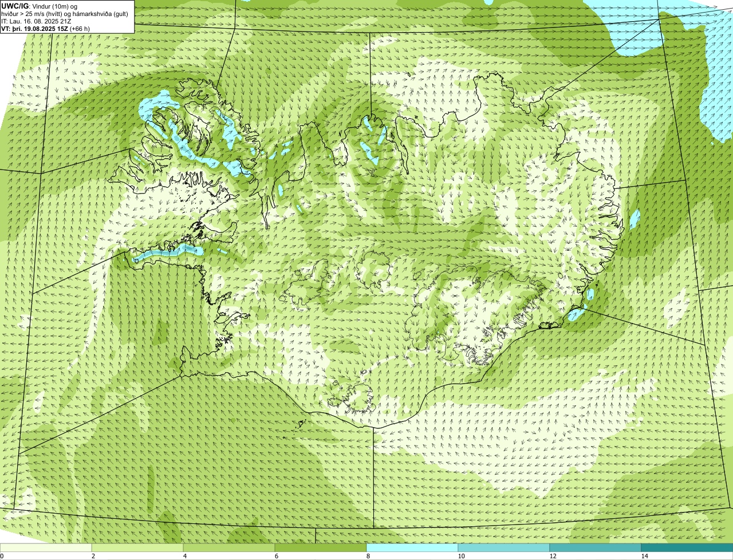Click the legend scale label '2'

coord(93,556)
